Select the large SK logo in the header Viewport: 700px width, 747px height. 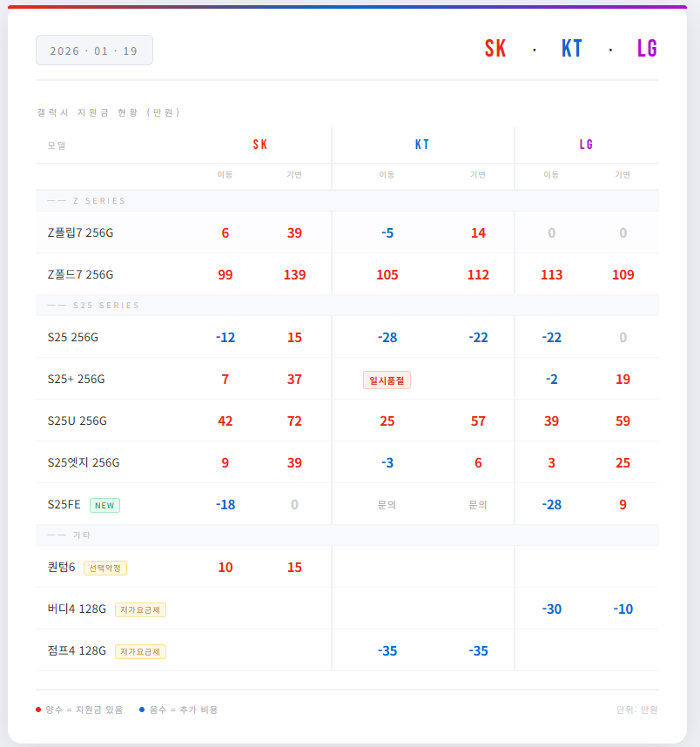pyautogui.click(x=495, y=48)
